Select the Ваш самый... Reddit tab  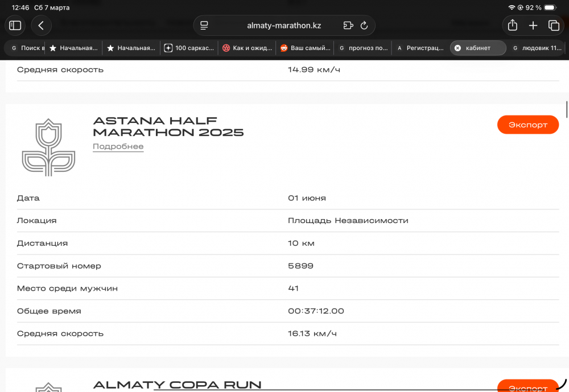pos(306,48)
